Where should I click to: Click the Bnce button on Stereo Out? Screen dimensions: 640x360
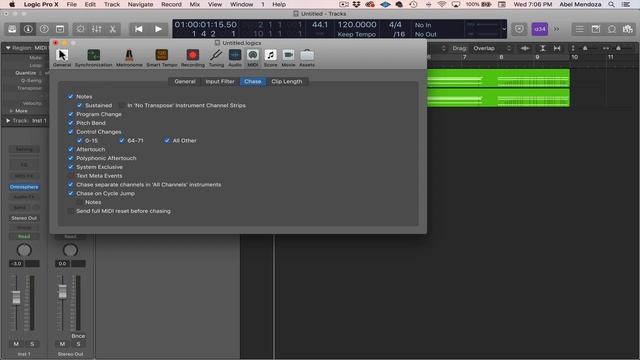pyautogui.click(x=78, y=336)
